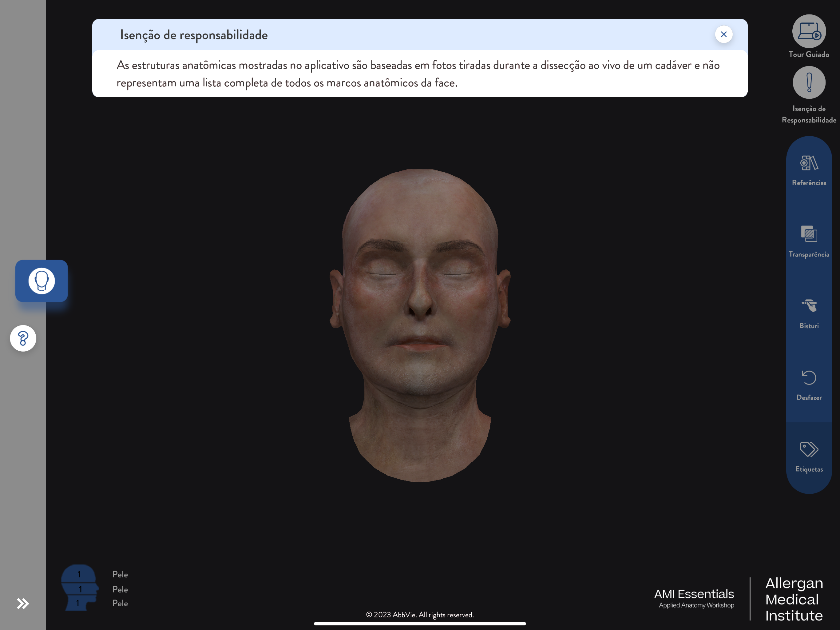This screenshot has height=630, width=840.
Task: Click the 3D face model
Action: [x=420, y=325]
